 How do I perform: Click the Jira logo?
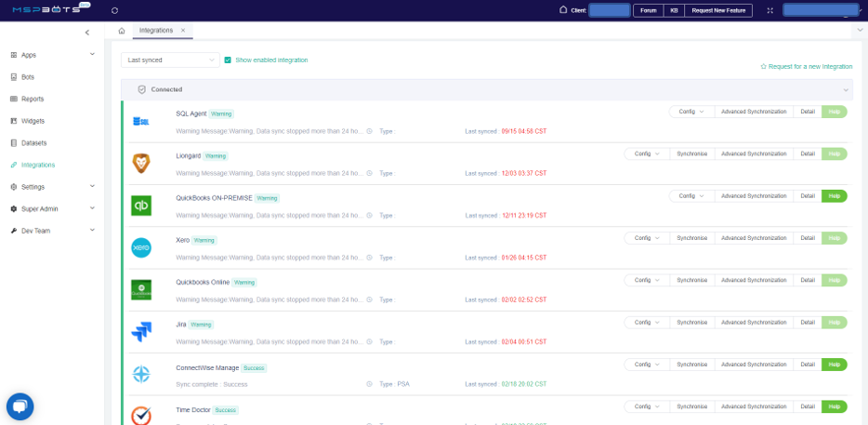click(141, 332)
